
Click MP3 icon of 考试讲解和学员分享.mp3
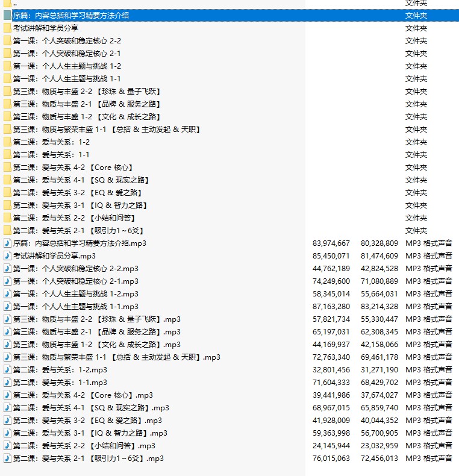point(7,256)
